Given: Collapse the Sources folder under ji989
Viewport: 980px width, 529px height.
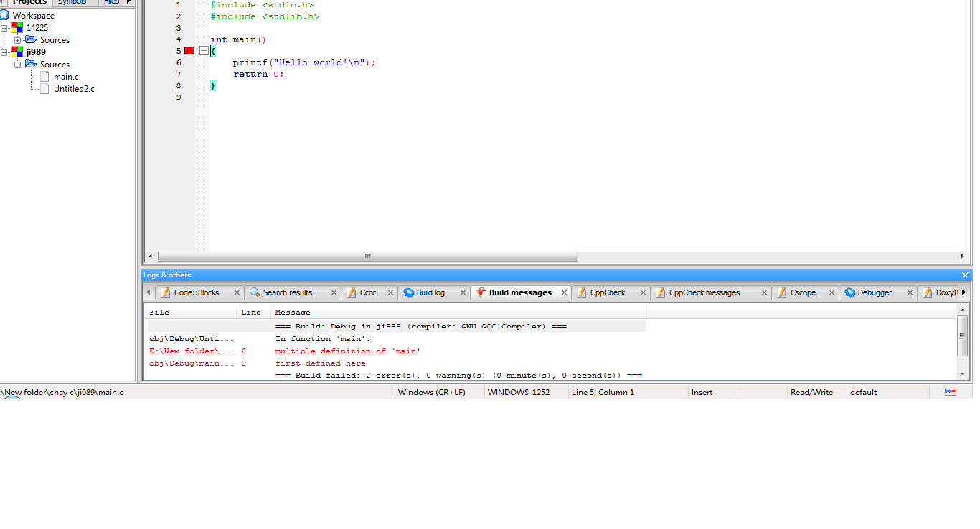Looking at the screenshot, I should tap(17, 65).
